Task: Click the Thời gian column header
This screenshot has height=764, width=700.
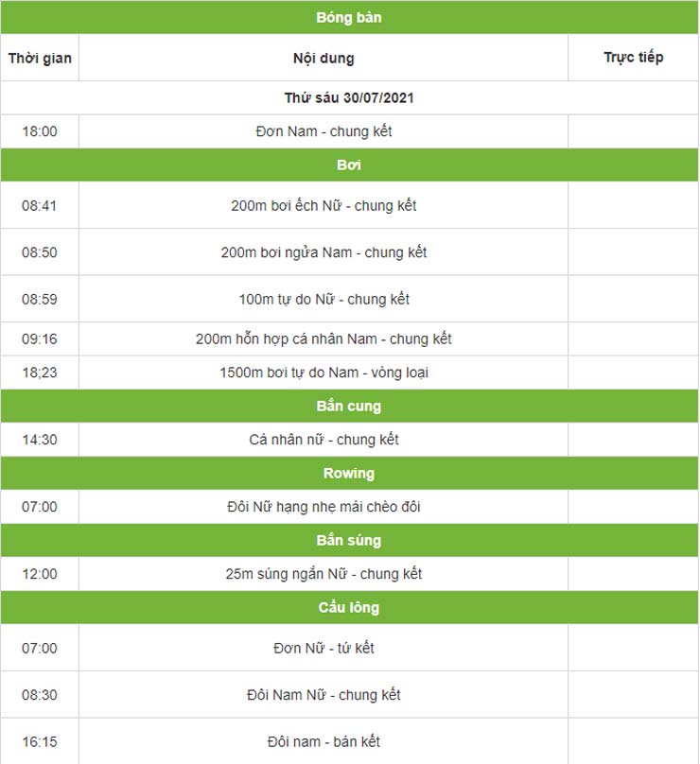Action: (x=40, y=58)
